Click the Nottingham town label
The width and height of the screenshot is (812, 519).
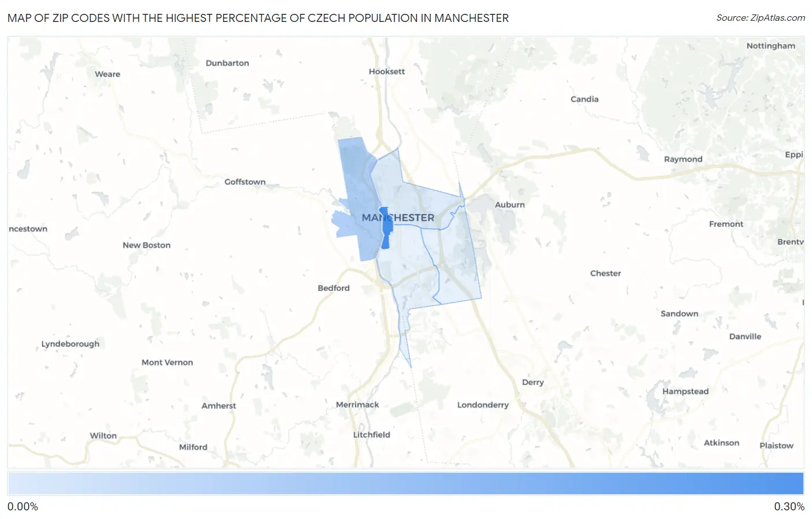click(x=771, y=46)
